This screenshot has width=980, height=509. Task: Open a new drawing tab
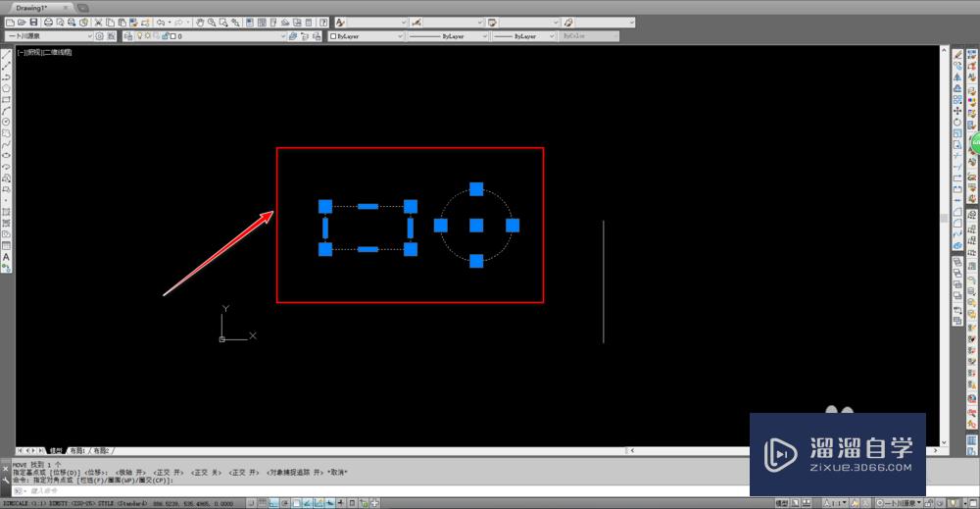point(82,8)
